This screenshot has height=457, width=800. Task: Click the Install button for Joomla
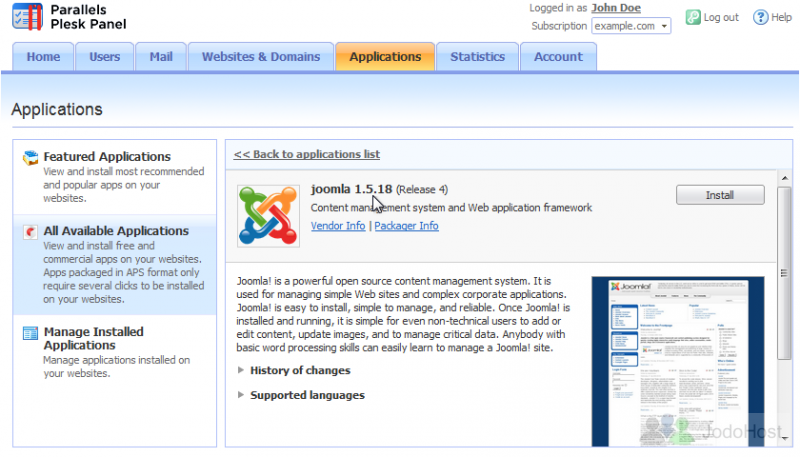720,195
